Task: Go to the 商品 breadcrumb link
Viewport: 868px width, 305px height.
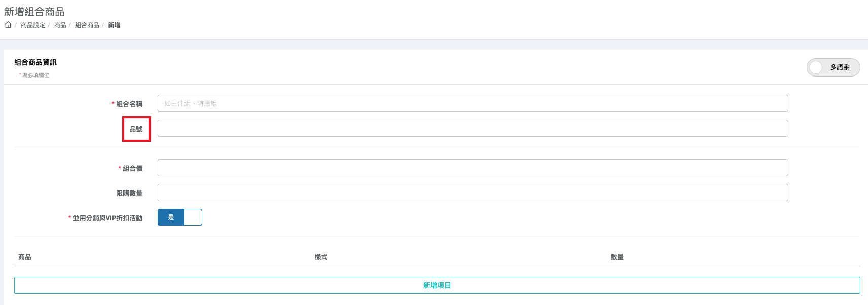Action: point(60,25)
